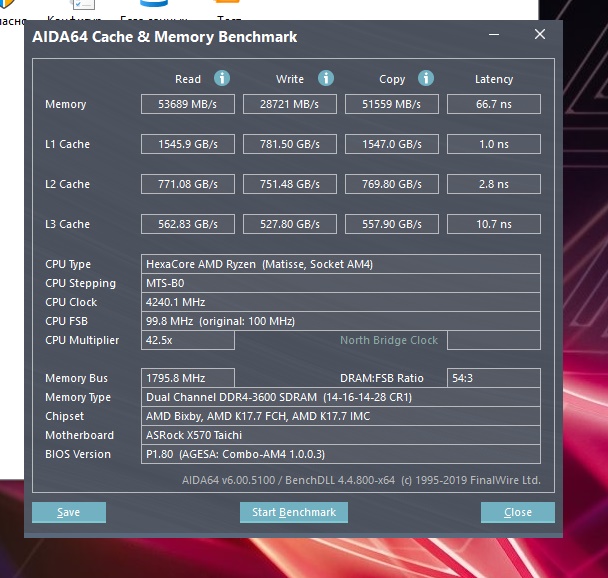
Task: Click the Memory Bus field 1795.8 MHz
Action: tap(188, 378)
